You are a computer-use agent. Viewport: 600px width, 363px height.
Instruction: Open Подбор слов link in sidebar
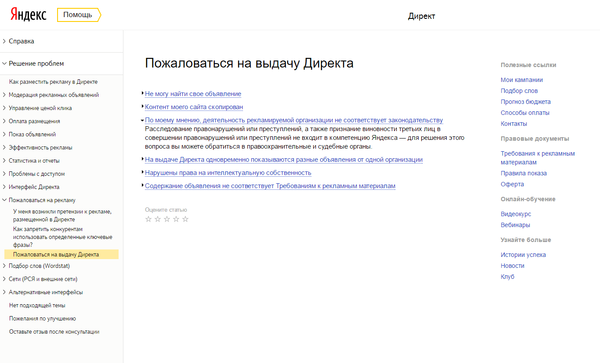(x=519, y=91)
